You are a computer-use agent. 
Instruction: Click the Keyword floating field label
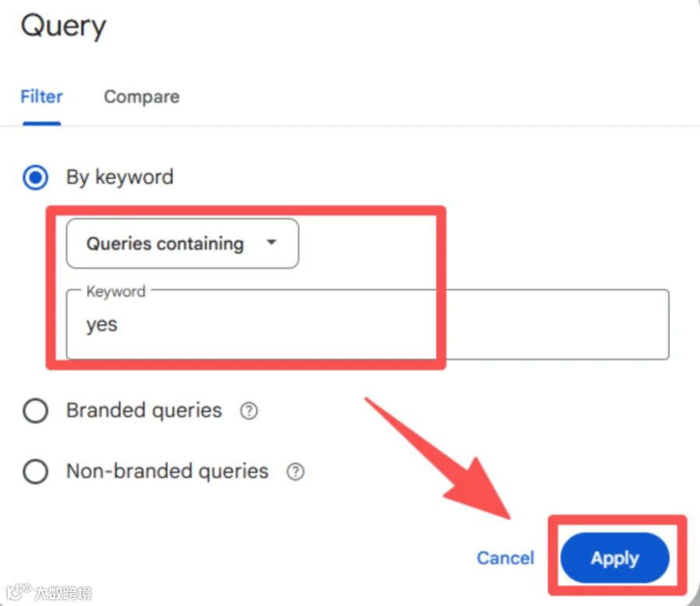pos(116,291)
